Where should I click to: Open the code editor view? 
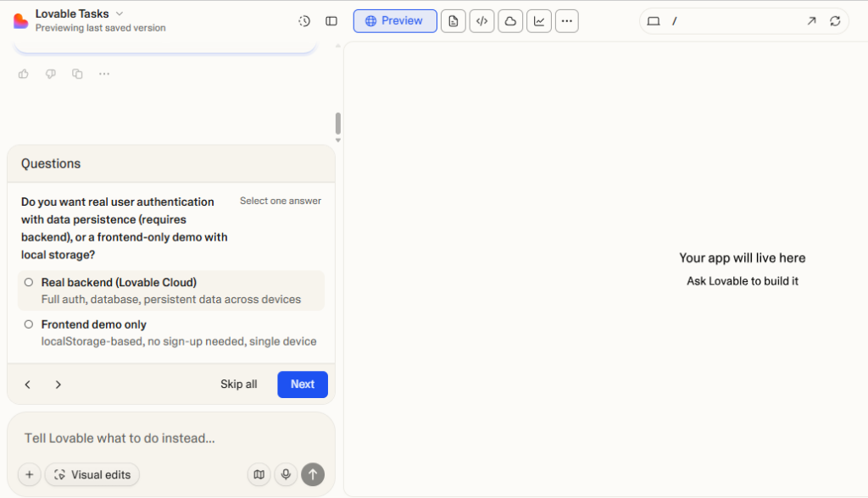[x=481, y=20]
